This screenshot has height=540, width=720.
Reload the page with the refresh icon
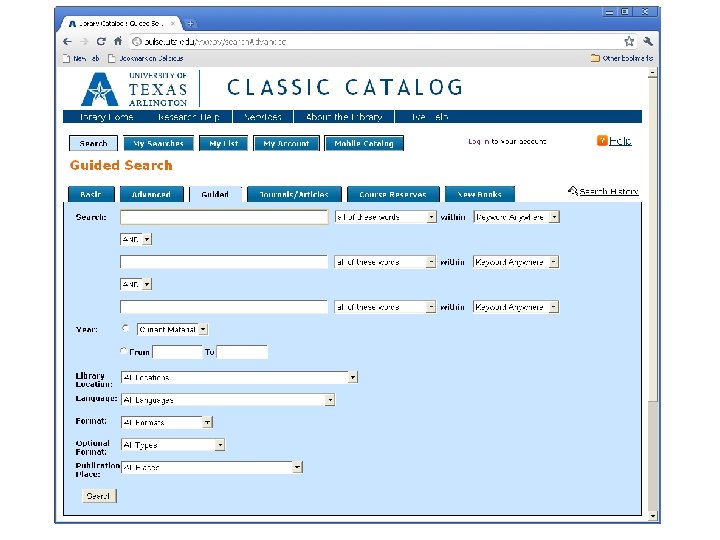point(101,41)
